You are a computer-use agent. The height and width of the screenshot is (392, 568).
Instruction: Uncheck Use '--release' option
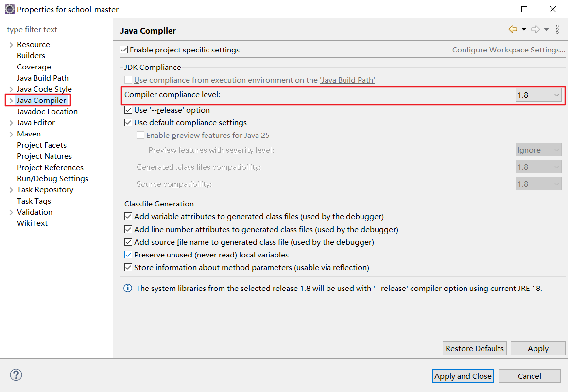(129, 110)
